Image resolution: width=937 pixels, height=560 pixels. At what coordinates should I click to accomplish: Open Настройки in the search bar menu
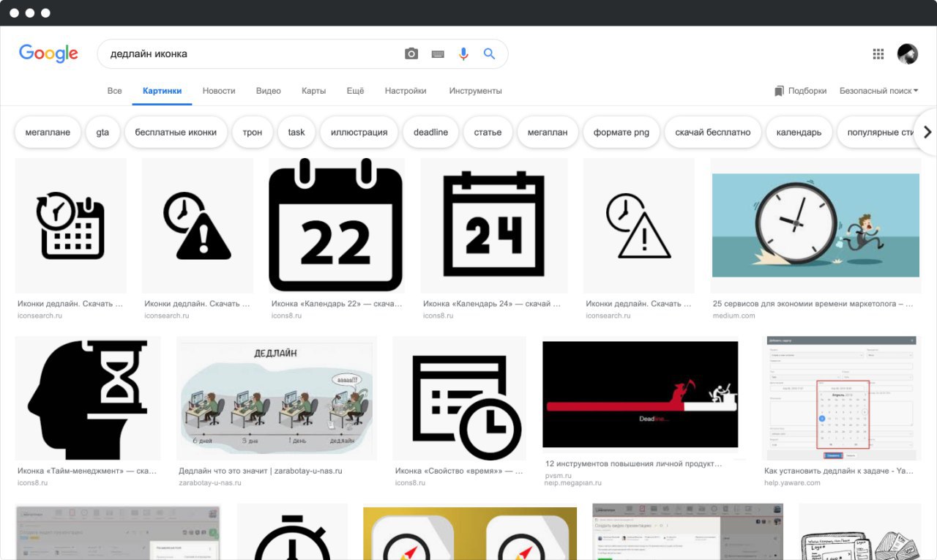click(406, 91)
